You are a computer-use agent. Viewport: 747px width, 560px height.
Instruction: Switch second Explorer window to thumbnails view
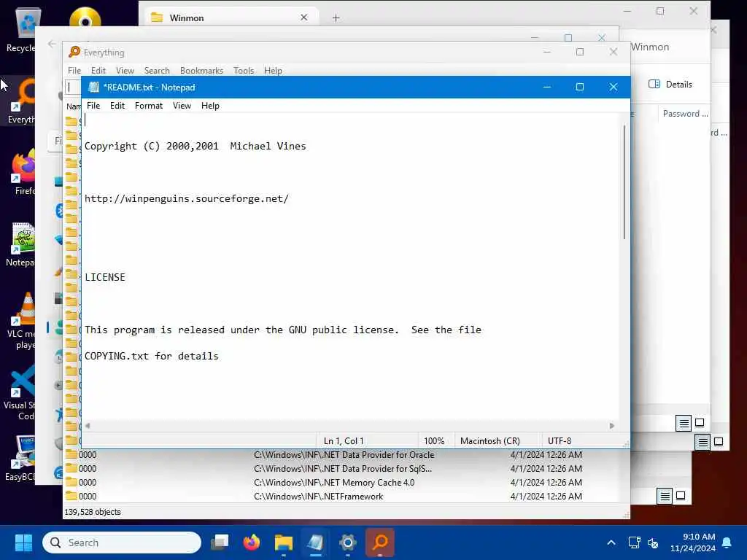[x=719, y=443]
